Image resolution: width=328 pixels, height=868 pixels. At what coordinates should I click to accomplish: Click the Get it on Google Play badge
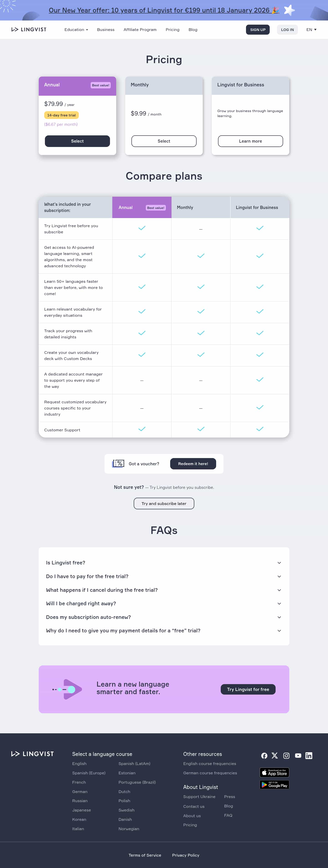click(274, 785)
